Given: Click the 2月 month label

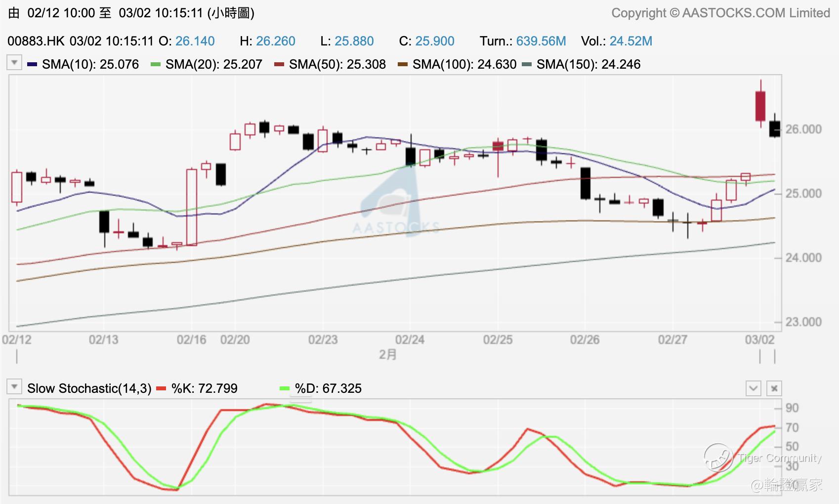Looking at the screenshot, I should [388, 355].
